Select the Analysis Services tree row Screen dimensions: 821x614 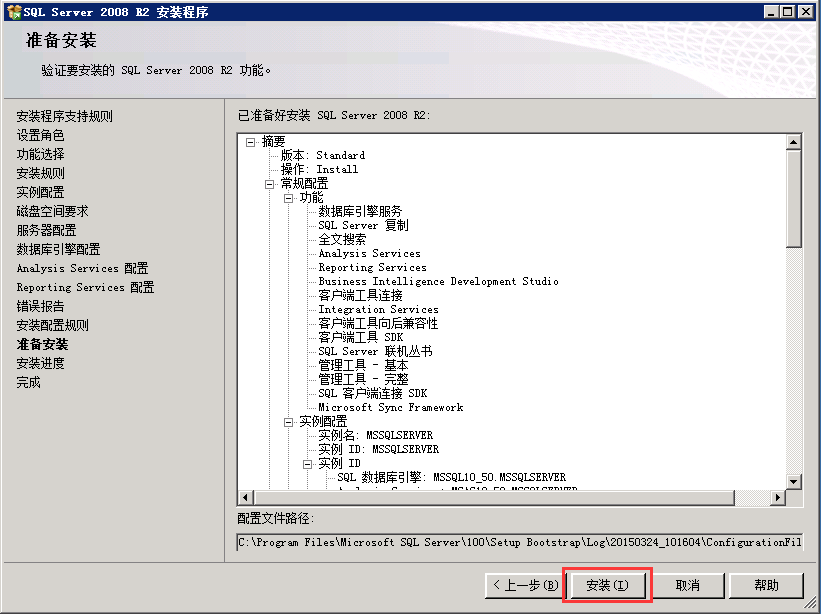(x=370, y=253)
